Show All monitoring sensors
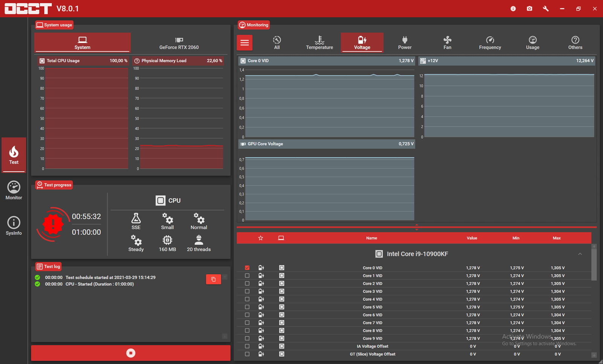 pos(277,43)
